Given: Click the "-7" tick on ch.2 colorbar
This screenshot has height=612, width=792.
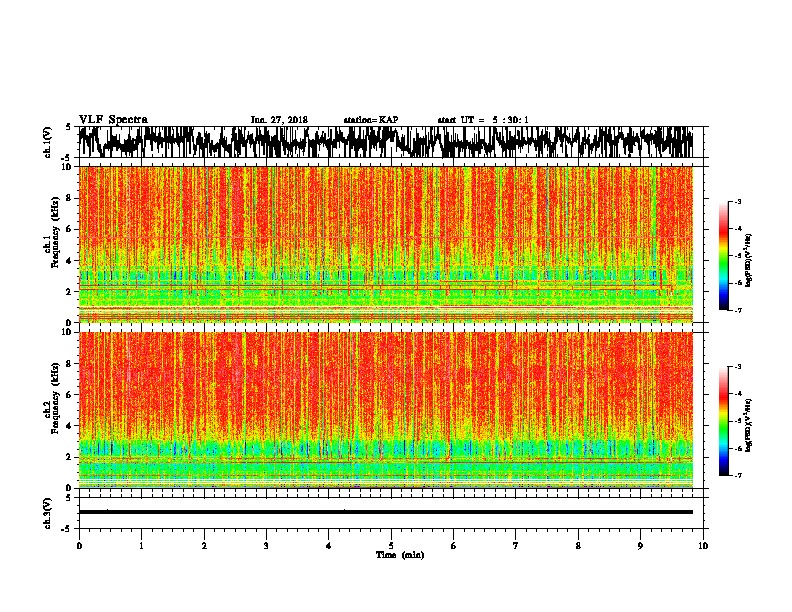Looking at the screenshot, I should [737, 475].
